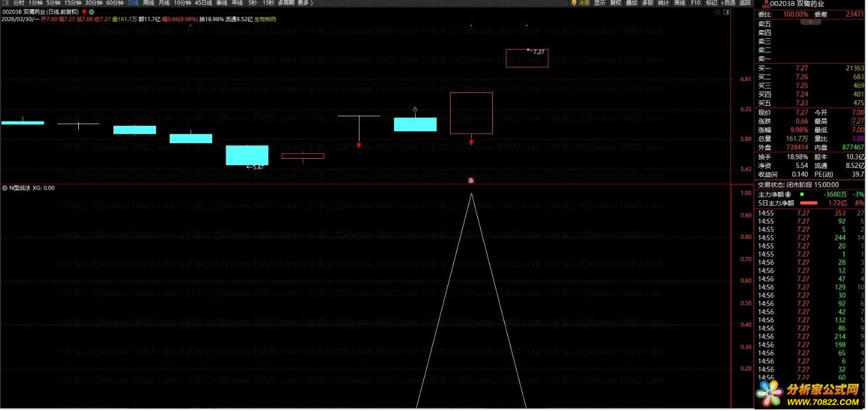This screenshot has height=411, width=868.
Task: Toggle 叠加 overlay mode
Action: tap(632, 3)
